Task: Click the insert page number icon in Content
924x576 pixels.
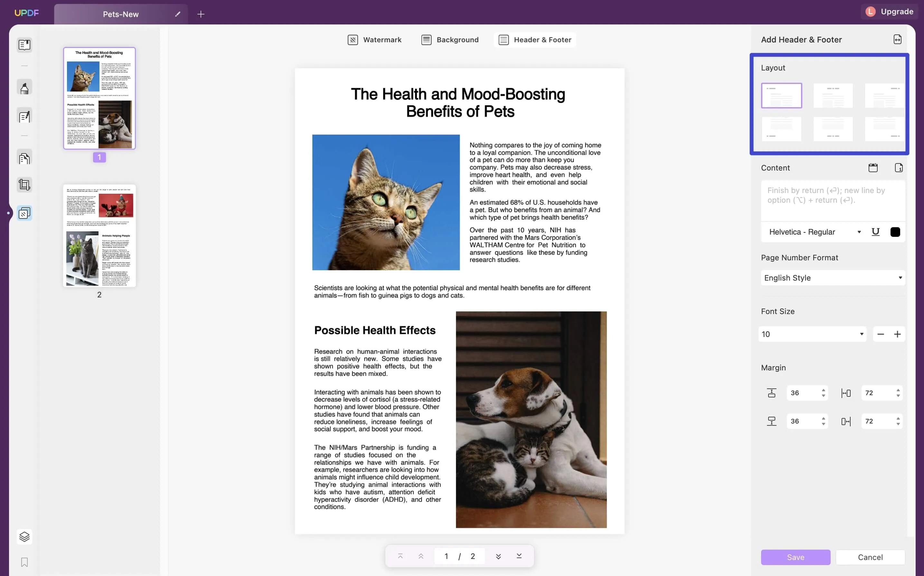Action: point(899,168)
